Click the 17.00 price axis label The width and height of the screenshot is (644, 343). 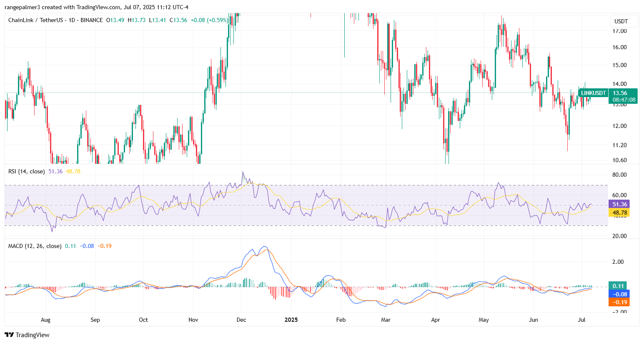coord(619,31)
